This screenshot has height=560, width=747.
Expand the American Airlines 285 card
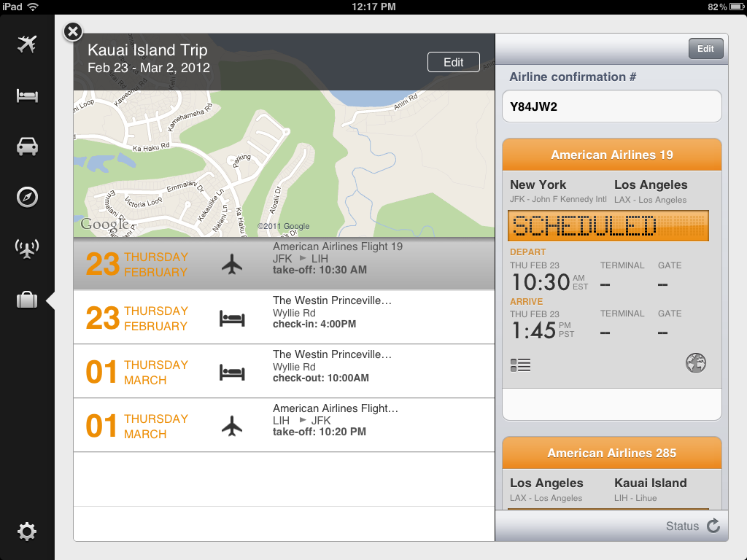[612, 453]
